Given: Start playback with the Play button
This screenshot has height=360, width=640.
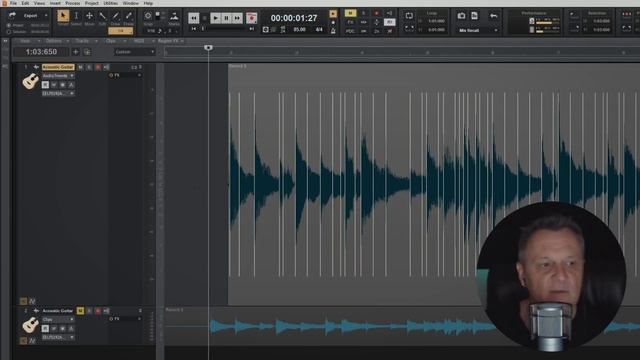Looking at the screenshot, I should point(215,18).
